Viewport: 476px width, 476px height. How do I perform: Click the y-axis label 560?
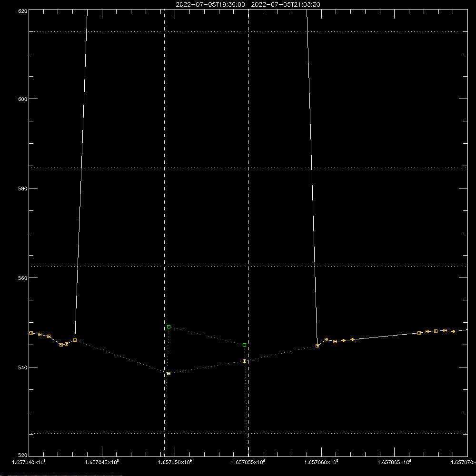pos(23,278)
